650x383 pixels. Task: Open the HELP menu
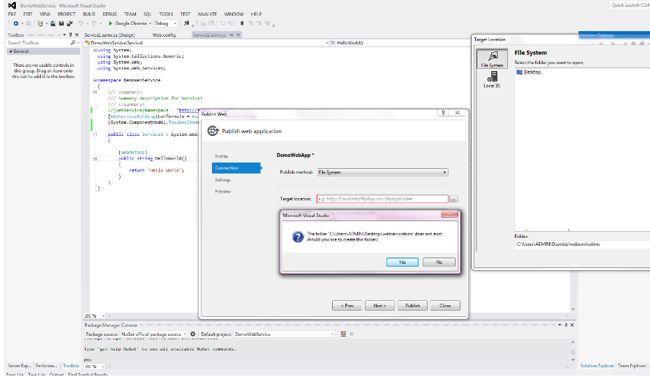point(256,14)
